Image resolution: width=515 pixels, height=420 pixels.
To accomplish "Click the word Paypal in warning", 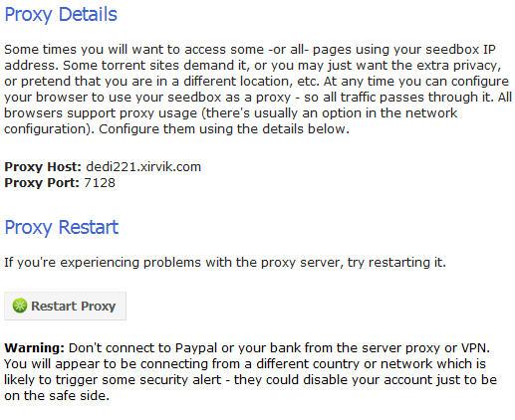I will click(x=196, y=348).
